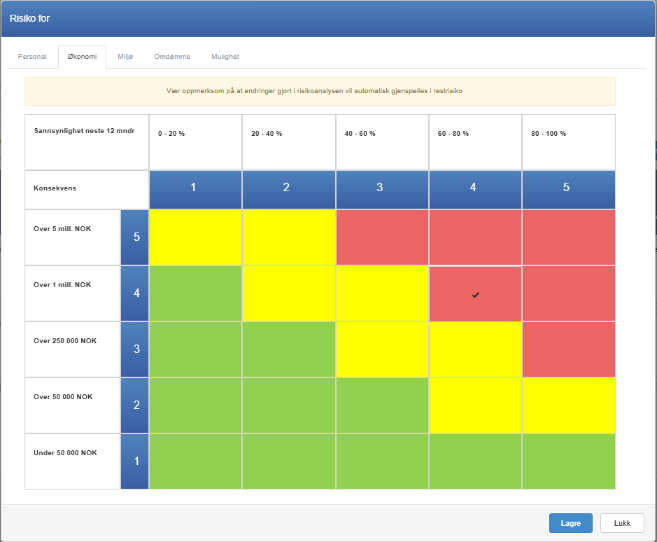Open the Miljø tab

[125, 57]
